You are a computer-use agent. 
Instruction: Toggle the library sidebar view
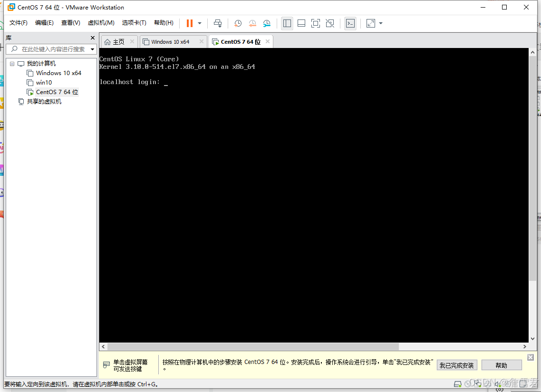pos(287,23)
